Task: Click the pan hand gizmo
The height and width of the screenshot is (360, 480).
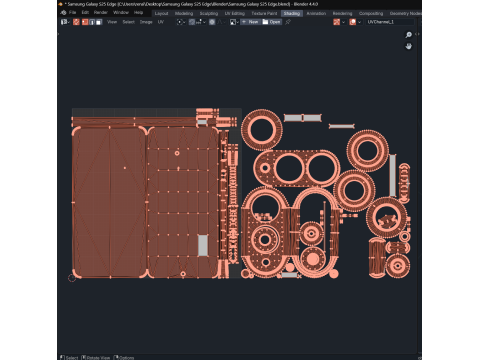Action: [409, 46]
